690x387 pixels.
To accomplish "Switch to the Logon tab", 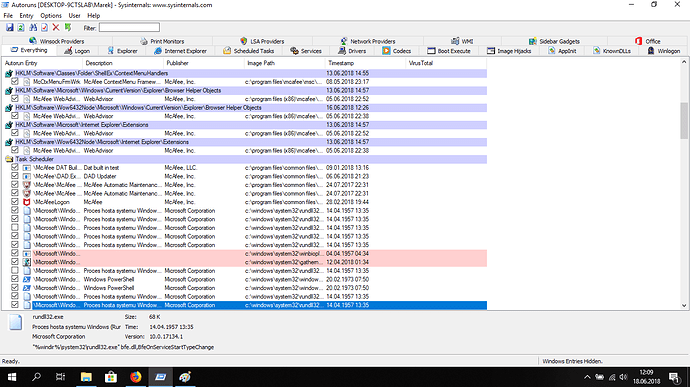I will coord(77,51).
